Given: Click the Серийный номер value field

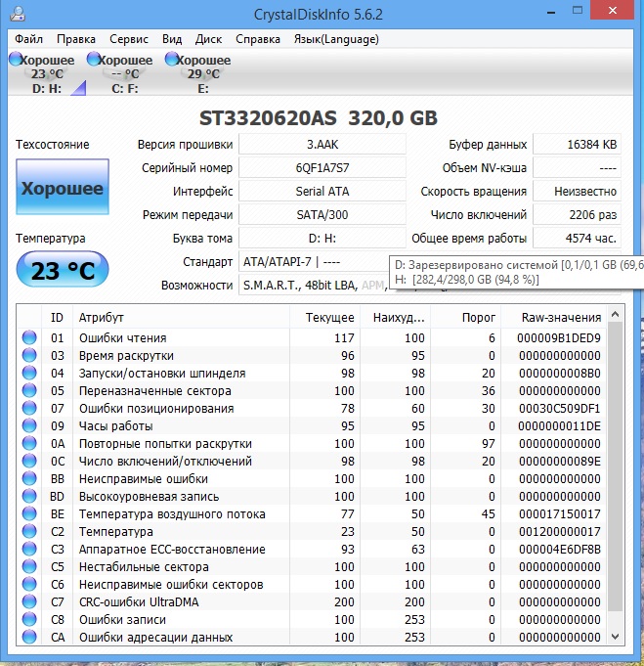Looking at the screenshot, I should pos(321,168).
